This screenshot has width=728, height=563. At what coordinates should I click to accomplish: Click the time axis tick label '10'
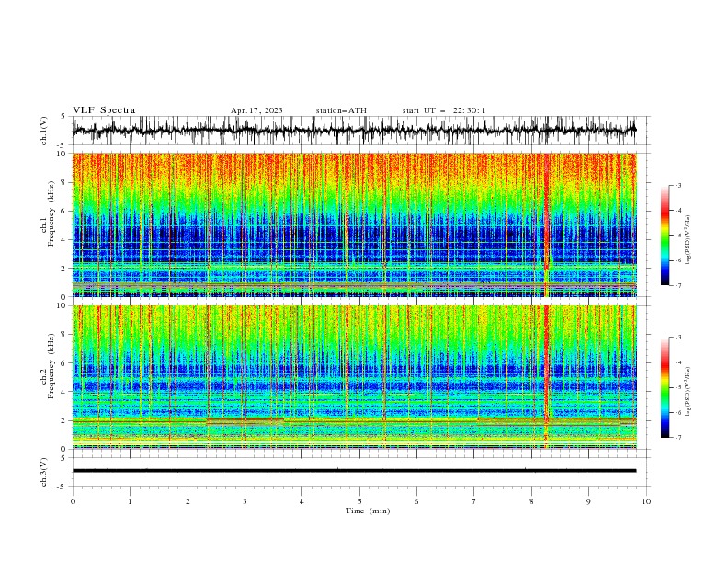click(646, 501)
